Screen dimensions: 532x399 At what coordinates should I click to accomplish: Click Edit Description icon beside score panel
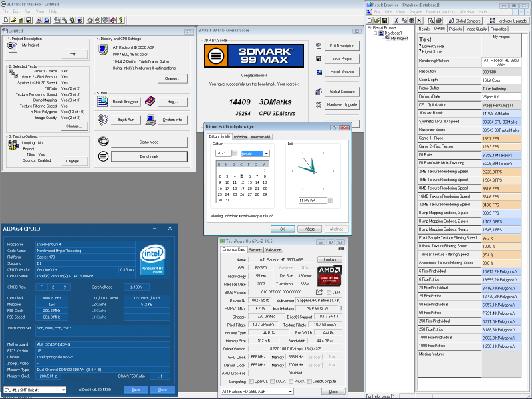pyautogui.click(x=319, y=45)
